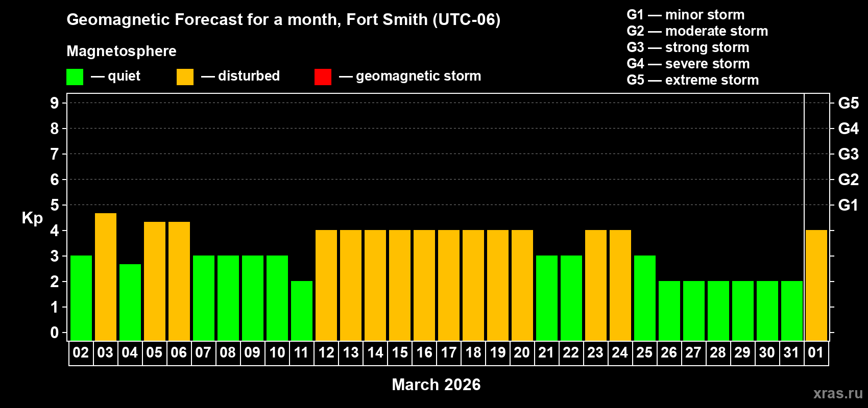Click the yellow bar for March 16

[x=424, y=285]
